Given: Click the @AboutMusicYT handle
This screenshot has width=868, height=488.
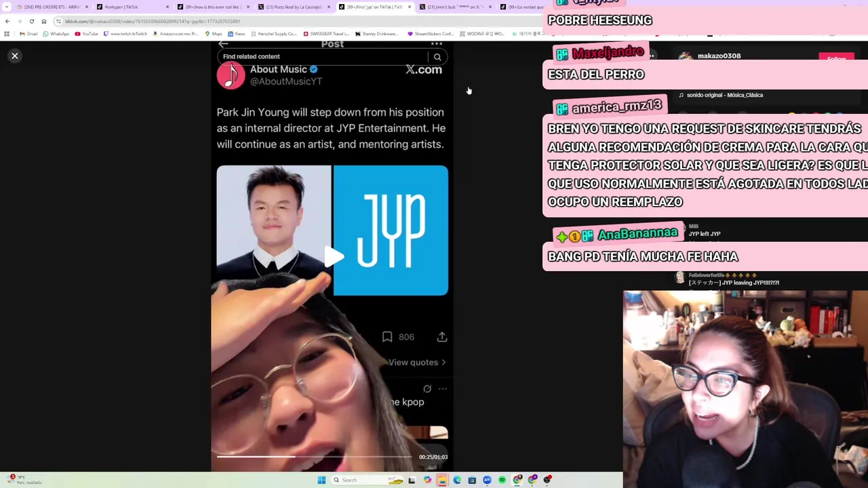Looking at the screenshot, I should (285, 81).
